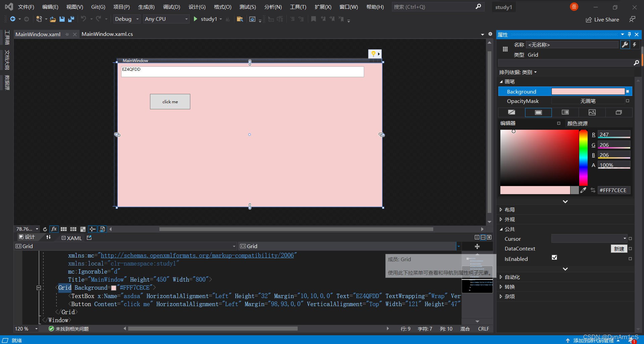
Task: Show properties via wrench icon
Action: click(625, 45)
